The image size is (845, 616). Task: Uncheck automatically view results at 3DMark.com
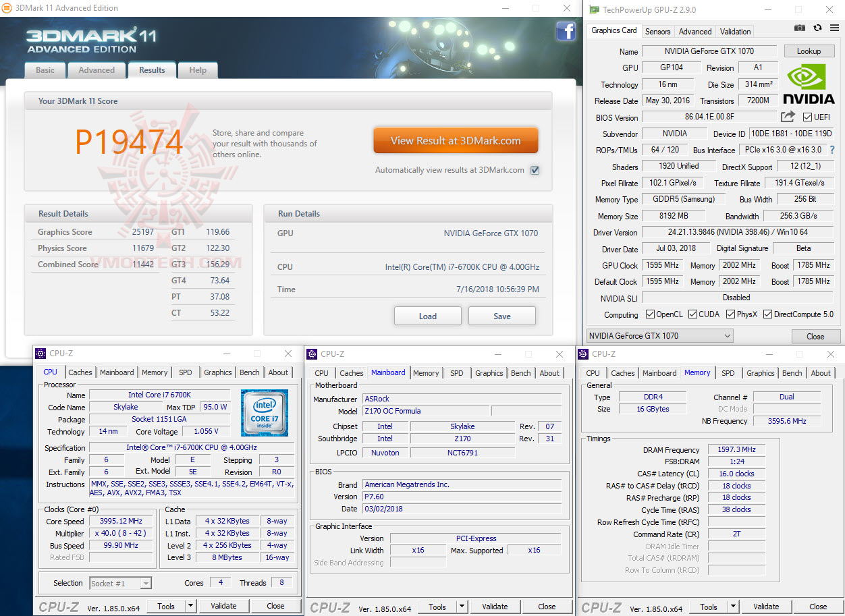click(535, 170)
